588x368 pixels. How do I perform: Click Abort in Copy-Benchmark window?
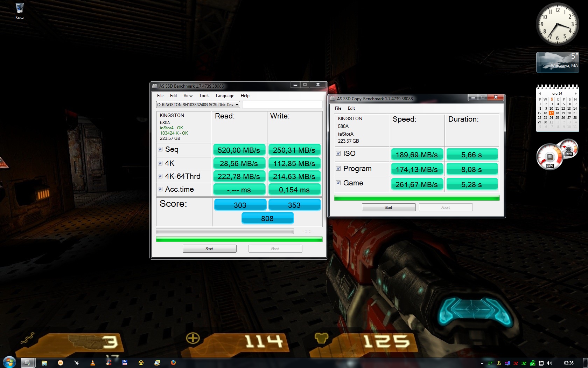pyautogui.click(x=446, y=207)
